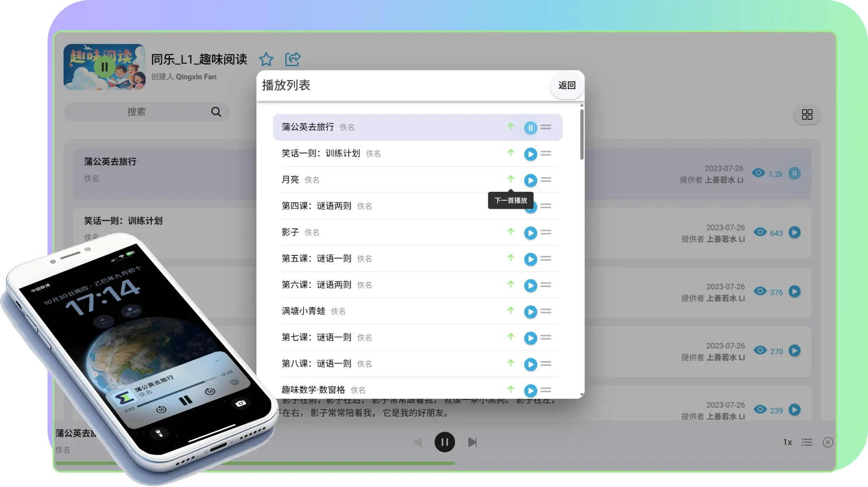Play 笑话一则：训练计划 in playlist
Viewport: 868px width, 487px height.
click(530, 154)
